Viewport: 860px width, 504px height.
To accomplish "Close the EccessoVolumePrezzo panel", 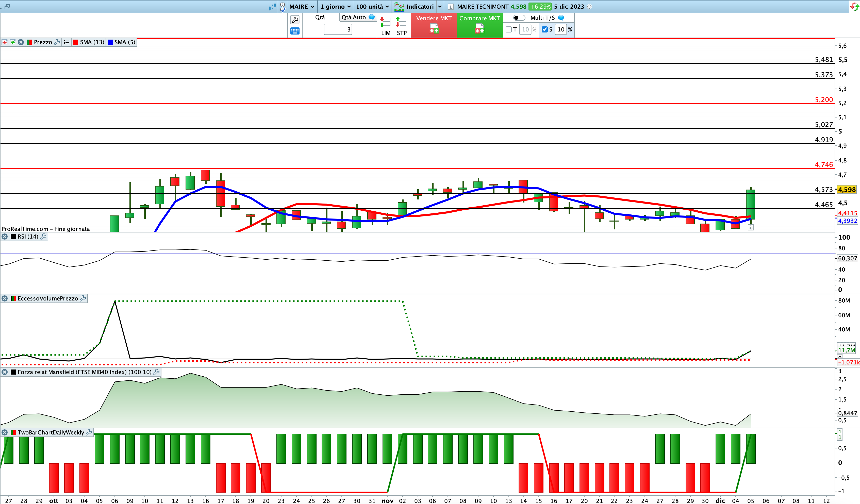I will tap(4, 298).
